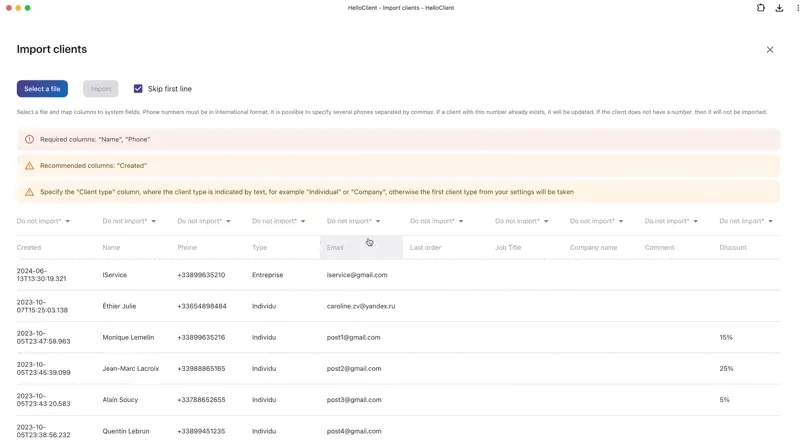Open the mapping dropdown above Name column
800x446 pixels.
129,221
